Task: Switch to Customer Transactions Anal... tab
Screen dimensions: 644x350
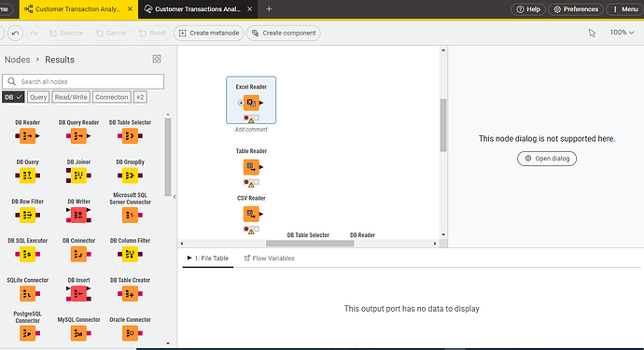Action: 198,9
